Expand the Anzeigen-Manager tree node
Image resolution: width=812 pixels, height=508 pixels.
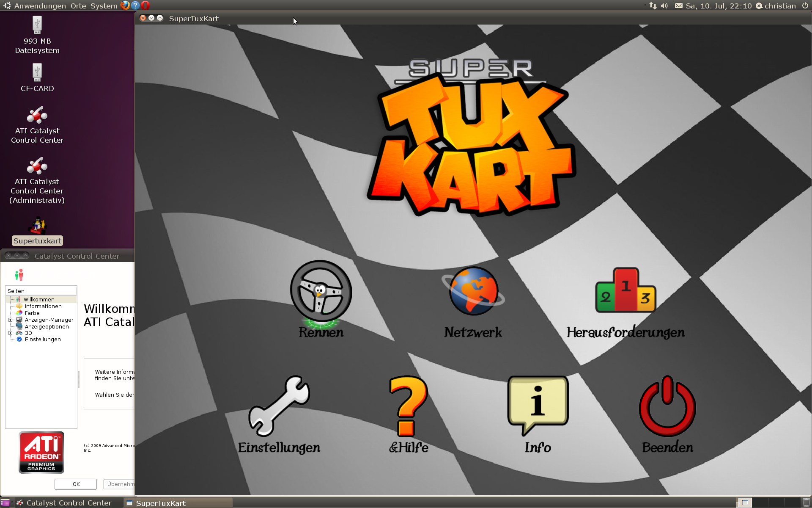tap(11, 320)
